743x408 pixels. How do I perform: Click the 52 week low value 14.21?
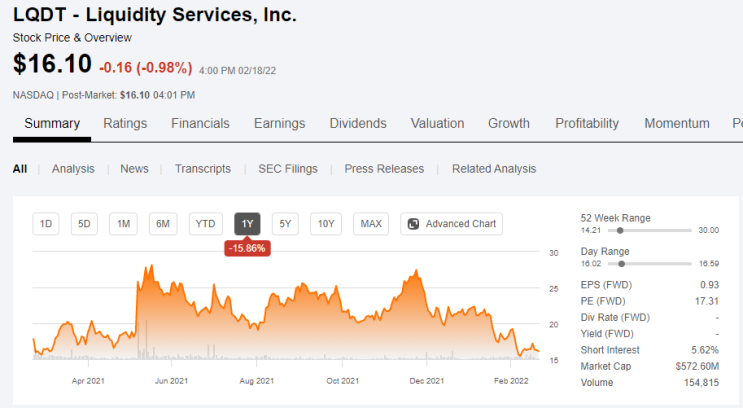click(591, 230)
